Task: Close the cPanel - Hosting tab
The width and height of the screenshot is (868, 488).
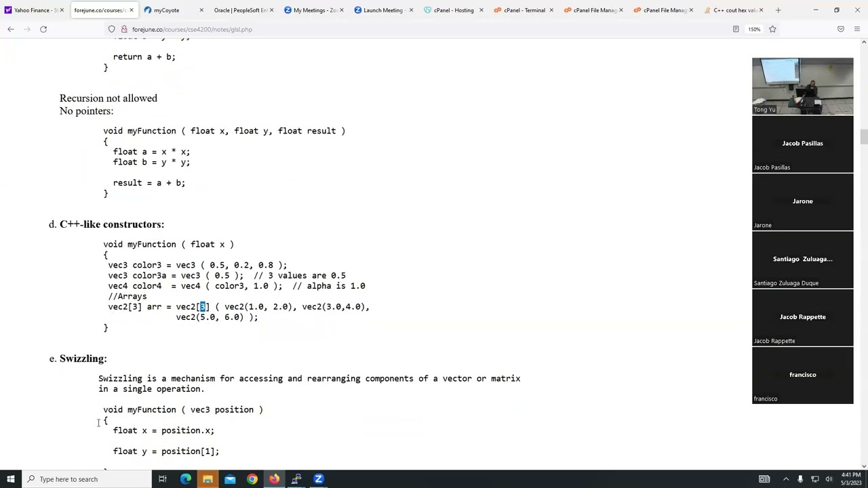Action: tap(481, 10)
